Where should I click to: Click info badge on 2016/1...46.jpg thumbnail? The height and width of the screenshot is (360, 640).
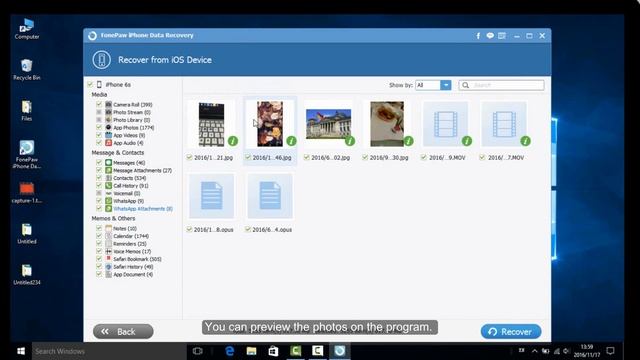pyautogui.click(x=291, y=141)
